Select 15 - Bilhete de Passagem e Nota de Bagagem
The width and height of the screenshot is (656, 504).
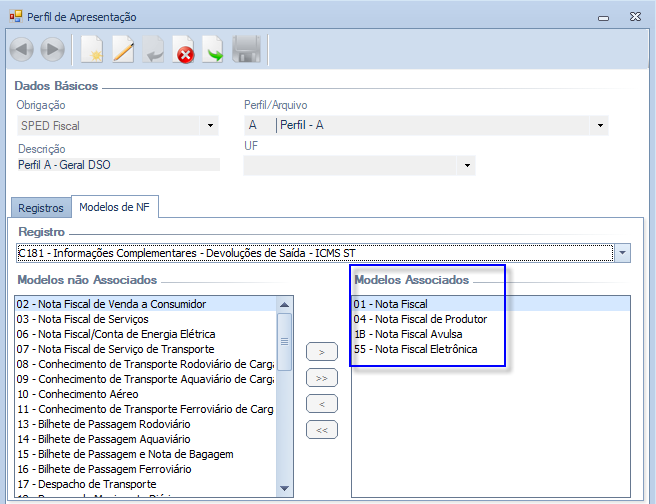coord(145,454)
